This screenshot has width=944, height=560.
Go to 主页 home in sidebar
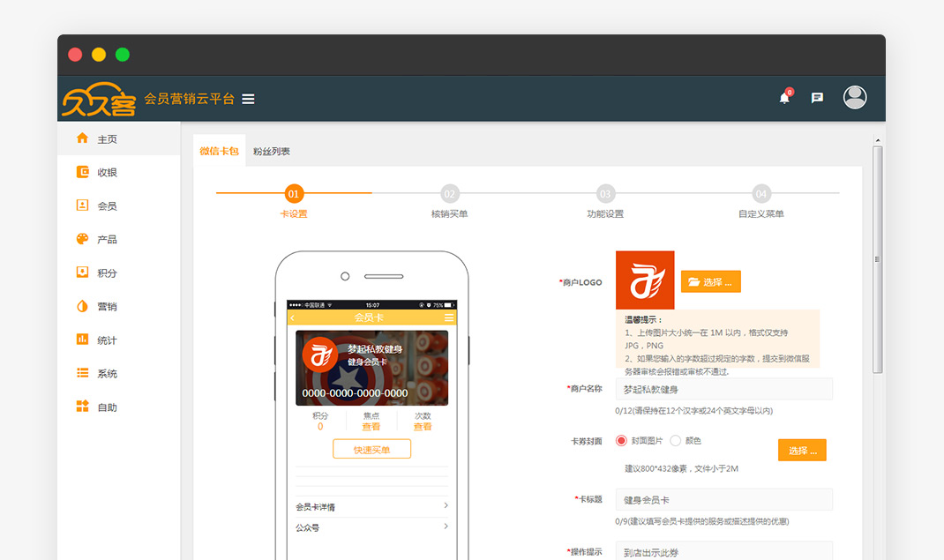(107, 139)
